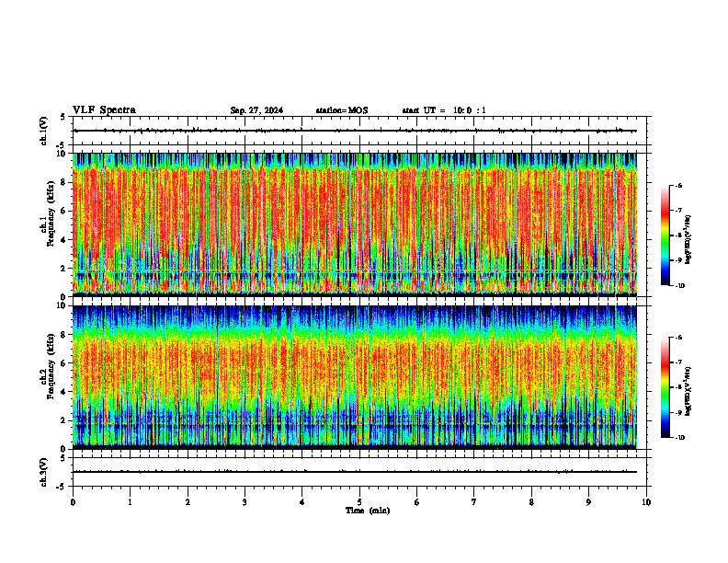
Task: Click the "2" kHz tick label on the ch.2 frequency axis
Action: pyautogui.click(x=65, y=420)
